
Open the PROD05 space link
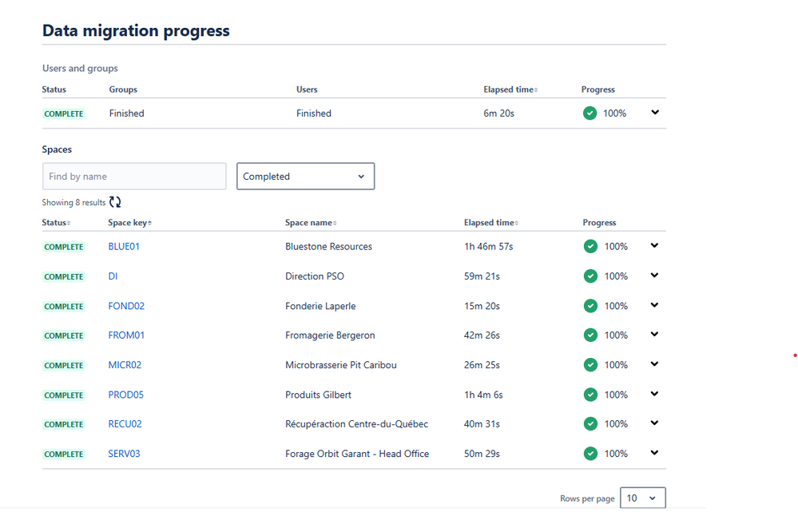coord(125,395)
